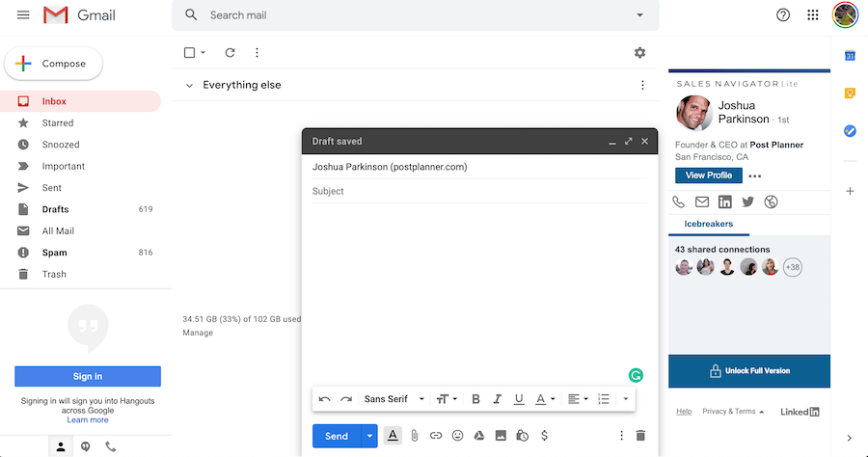The width and height of the screenshot is (868, 457).
Task: Click the Gmail logo
Action: pyautogui.click(x=80, y=14)
